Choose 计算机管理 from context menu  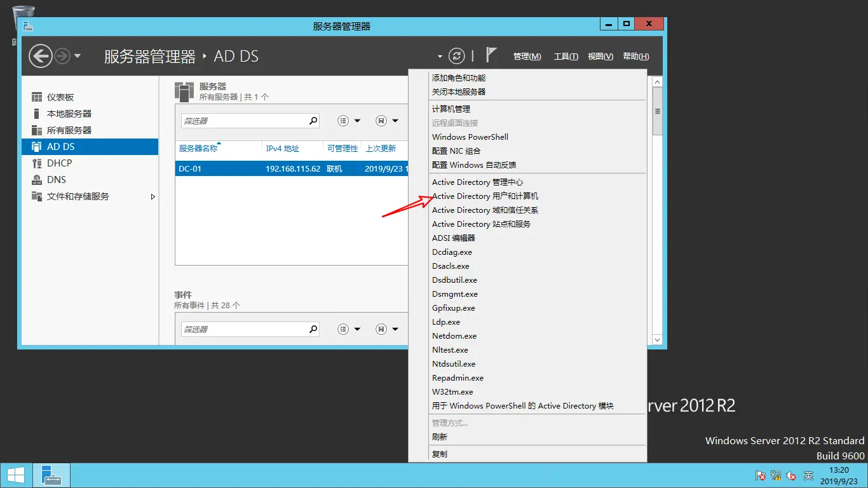(527, 109)
